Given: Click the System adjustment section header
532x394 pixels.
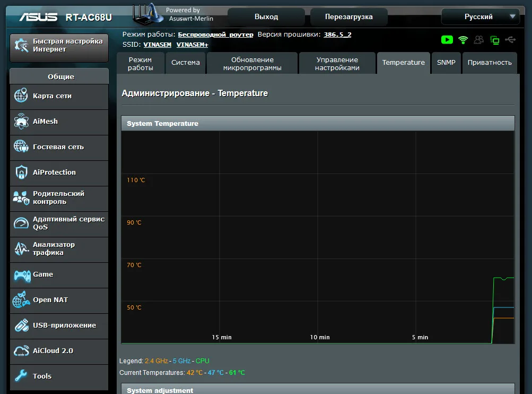Looking at the screenshot, I should [x=318, y=389].
